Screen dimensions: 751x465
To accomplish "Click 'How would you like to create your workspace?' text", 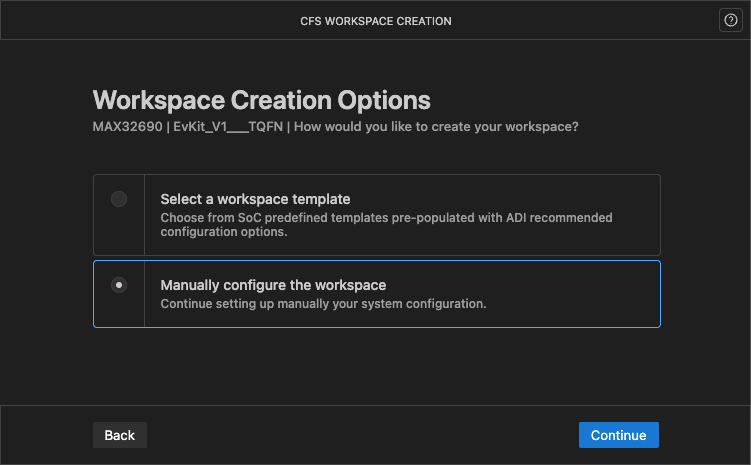I will pyautogui.click(x=436, y=126).
